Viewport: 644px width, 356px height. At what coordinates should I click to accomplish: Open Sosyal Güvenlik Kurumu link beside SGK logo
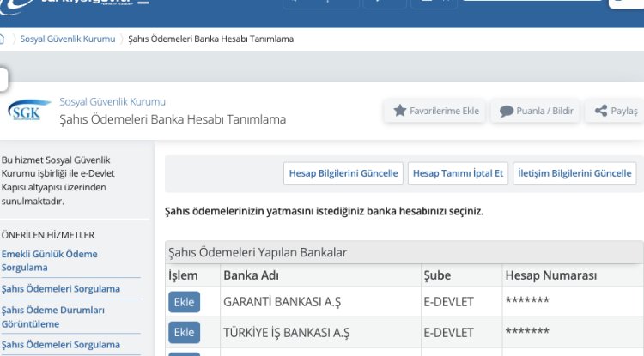point(112,102)
